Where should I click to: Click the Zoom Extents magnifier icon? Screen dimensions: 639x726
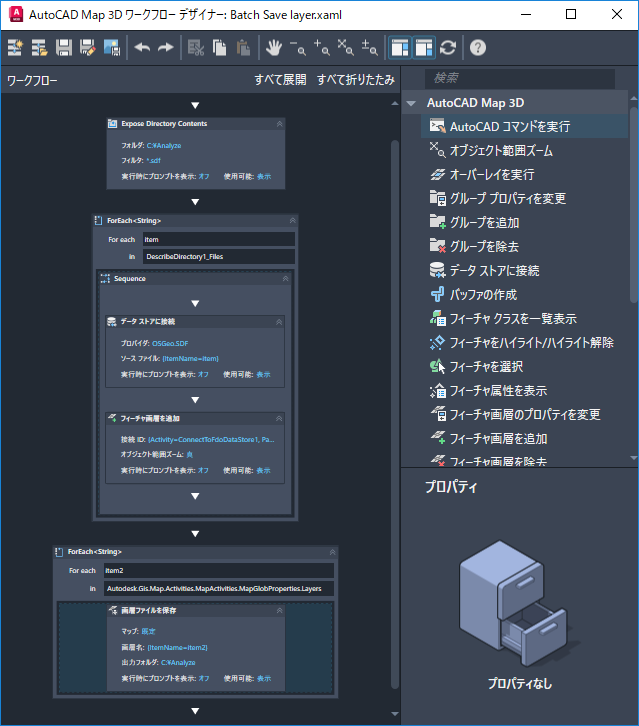[346, 48]
